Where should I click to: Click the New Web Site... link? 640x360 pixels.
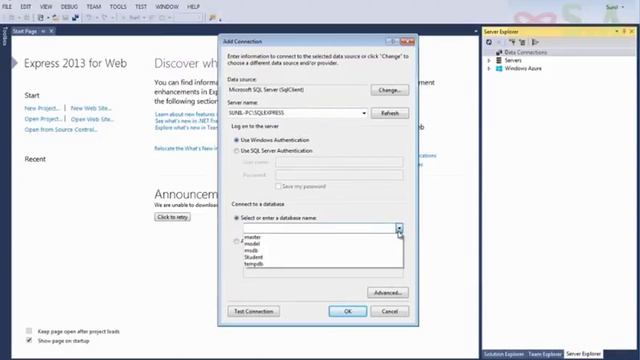[91, 108]
